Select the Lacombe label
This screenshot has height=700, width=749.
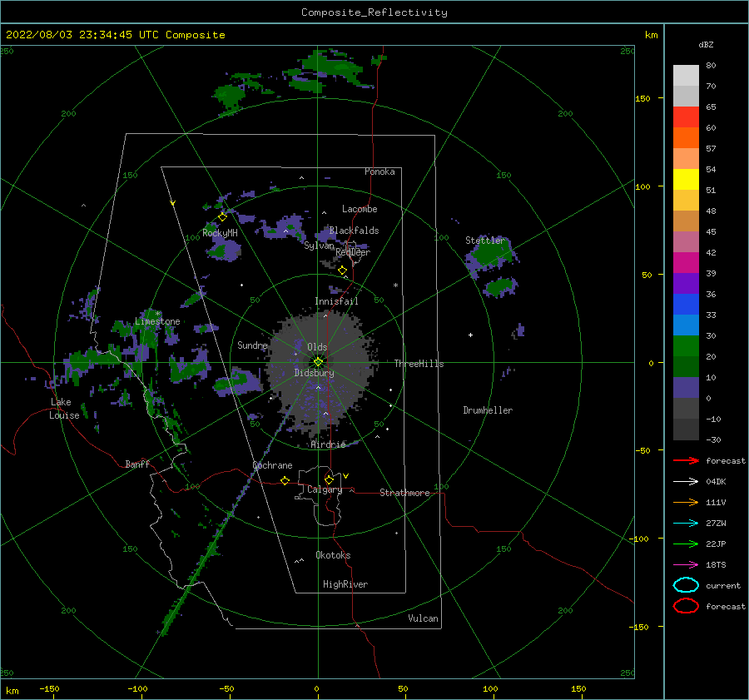coord(360,209)
